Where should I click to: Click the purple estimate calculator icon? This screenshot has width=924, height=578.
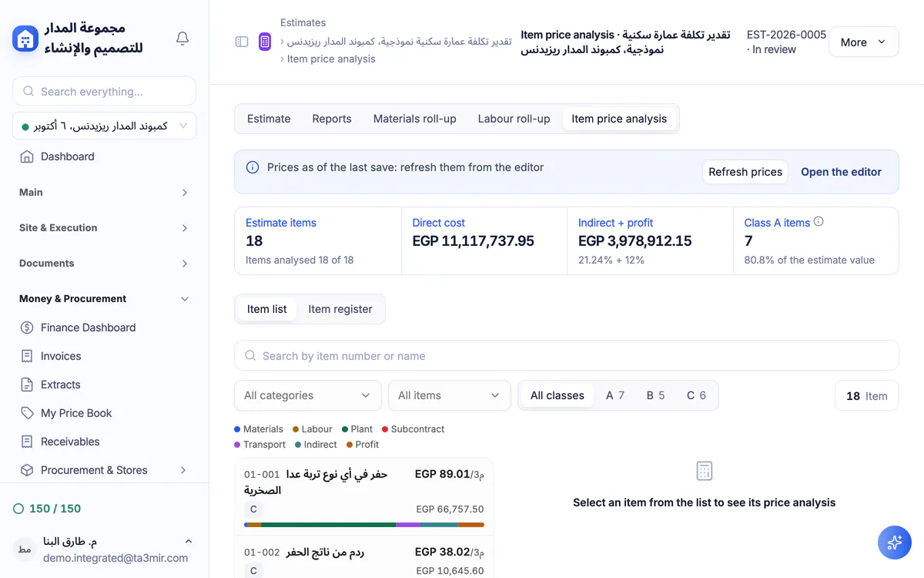[x=265, y=42]
